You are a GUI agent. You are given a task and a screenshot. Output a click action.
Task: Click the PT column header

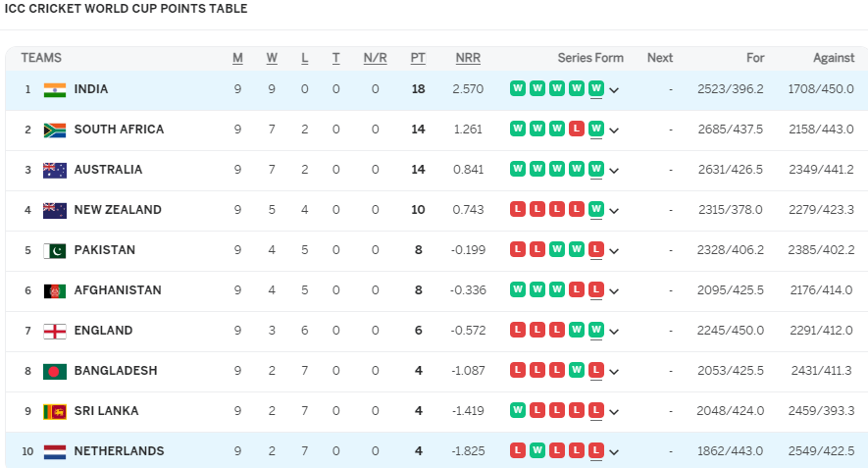click(x=418, y=58)
